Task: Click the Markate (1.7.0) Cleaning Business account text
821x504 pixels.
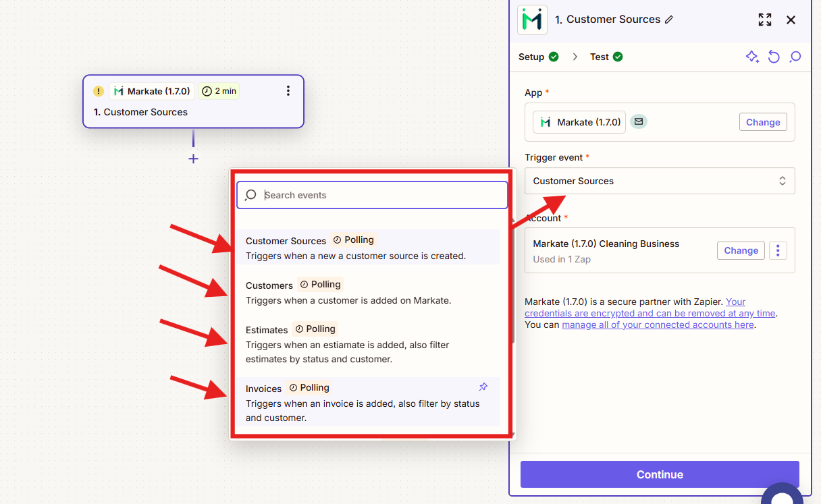Action: point(606,244)
